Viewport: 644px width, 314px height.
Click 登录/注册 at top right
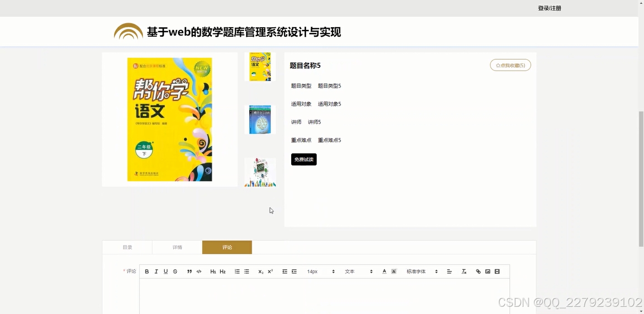549,8
